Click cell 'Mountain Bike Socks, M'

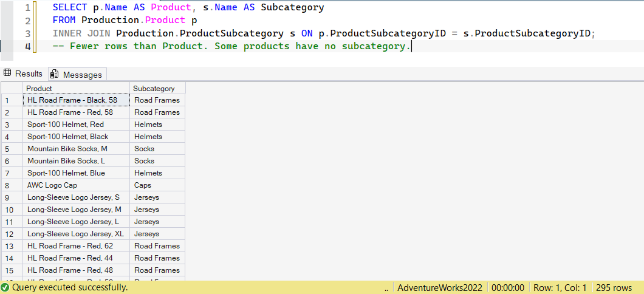tap(77, 149)
